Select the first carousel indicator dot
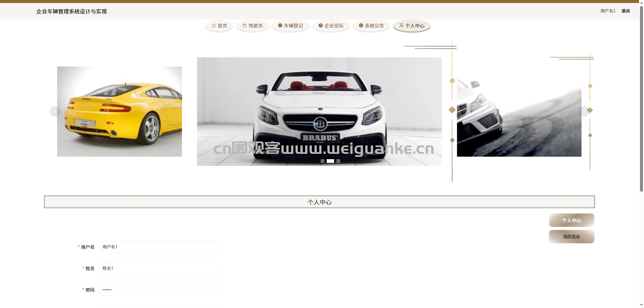Viewport: 644px width, 308px height. pos(322,161)
